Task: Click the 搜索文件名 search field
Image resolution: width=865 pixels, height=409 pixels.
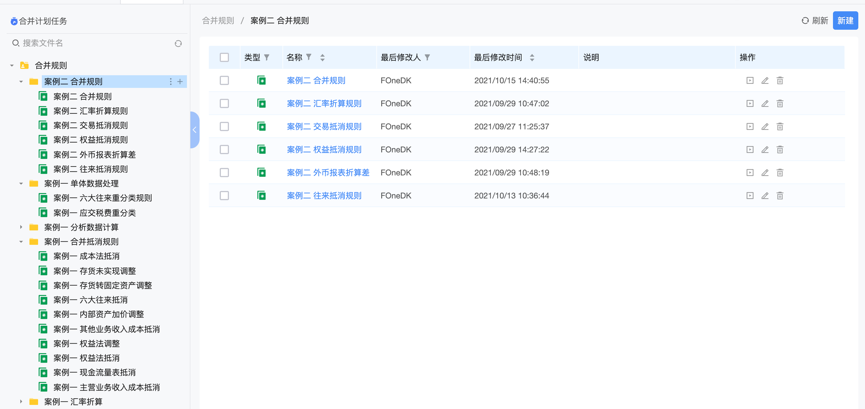Action: 91,43
